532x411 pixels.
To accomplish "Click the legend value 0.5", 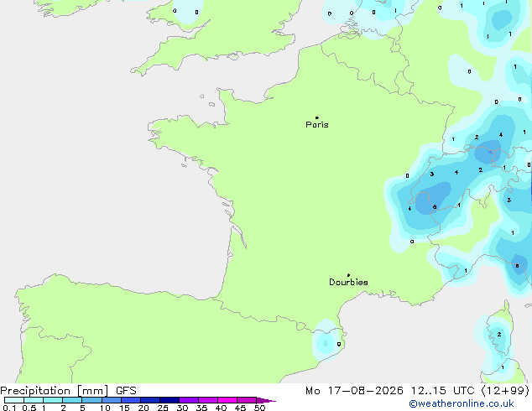I will (x=29, y=408).
